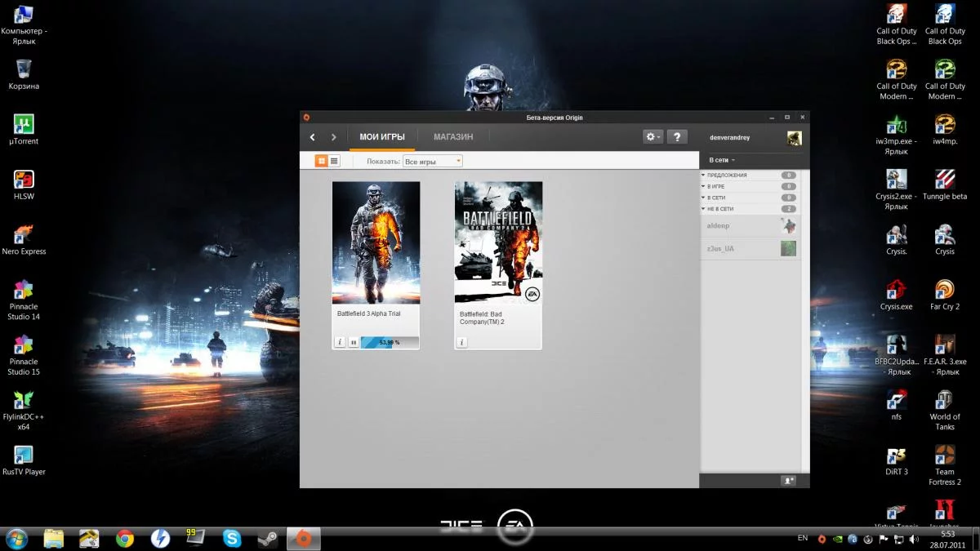
Task: Open the 'В сети' online status dropdown
Action: tap(722, 160)
